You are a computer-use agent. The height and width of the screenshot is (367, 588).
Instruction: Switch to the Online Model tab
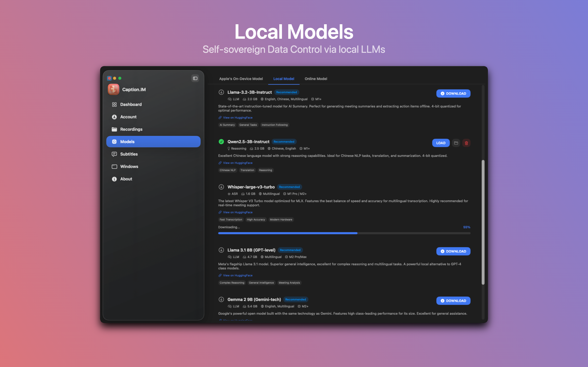pos(316,79)
